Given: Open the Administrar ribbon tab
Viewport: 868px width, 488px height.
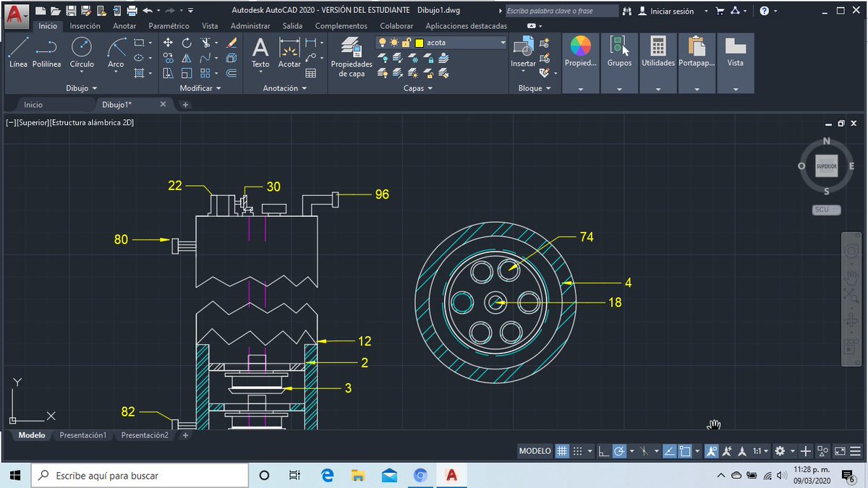Looking at the screenshot, I should [250, 26].
